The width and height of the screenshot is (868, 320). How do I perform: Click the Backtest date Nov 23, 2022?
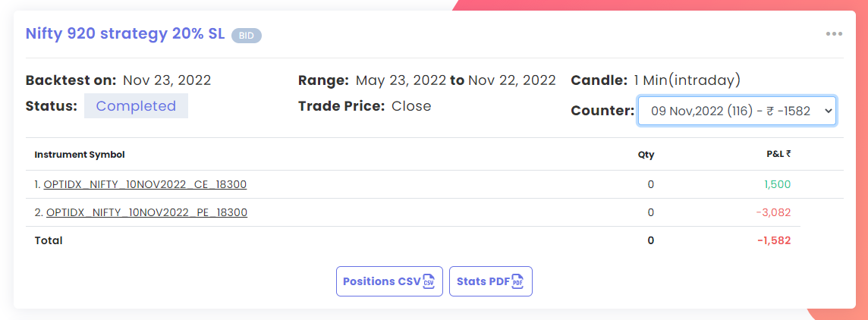(167, 80)
